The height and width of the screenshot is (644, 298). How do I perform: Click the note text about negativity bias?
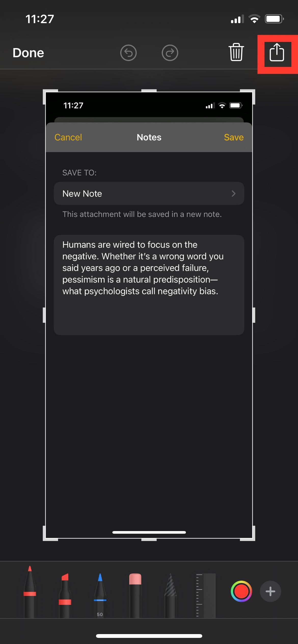pyautogui.click(x=143, y=268)
